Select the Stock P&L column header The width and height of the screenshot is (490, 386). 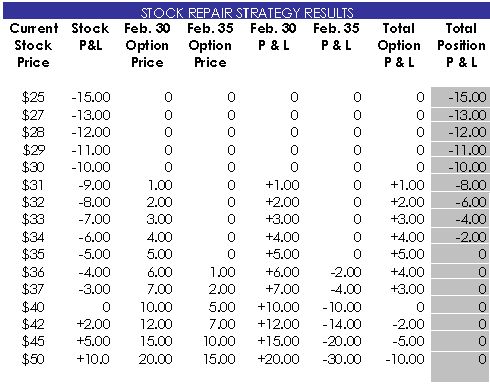(90, 37)
